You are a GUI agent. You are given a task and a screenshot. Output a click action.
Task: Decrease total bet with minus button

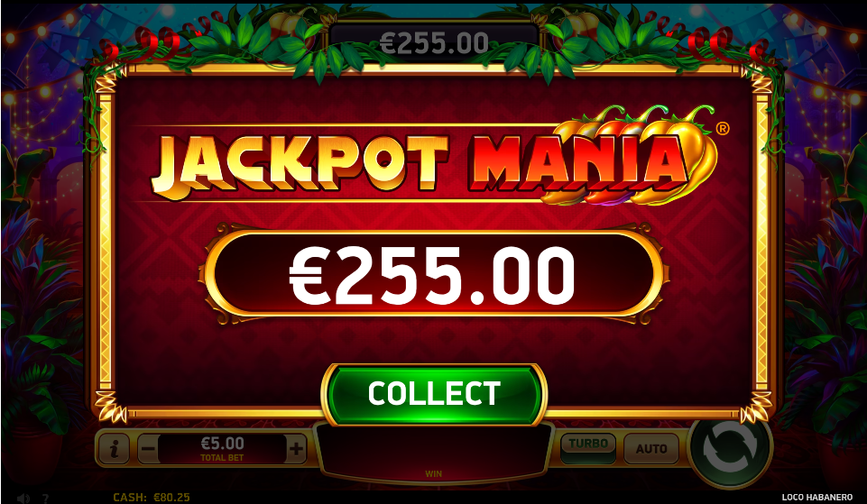(148, 448)
